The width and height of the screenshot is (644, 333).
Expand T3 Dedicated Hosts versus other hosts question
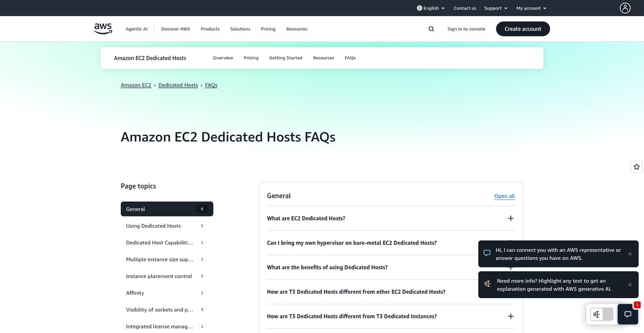pos(391,292)
